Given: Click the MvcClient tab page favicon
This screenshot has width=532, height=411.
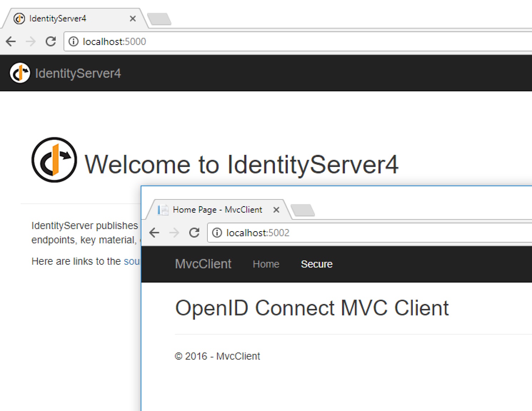Looking at the screenshot, I should (163, 210).
